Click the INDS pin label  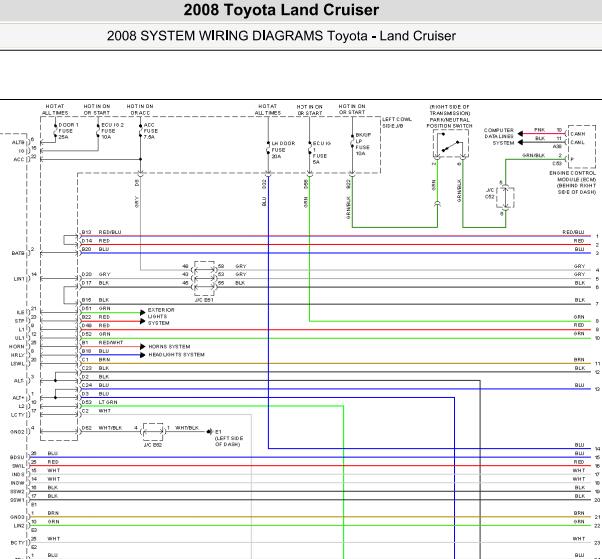18,475
